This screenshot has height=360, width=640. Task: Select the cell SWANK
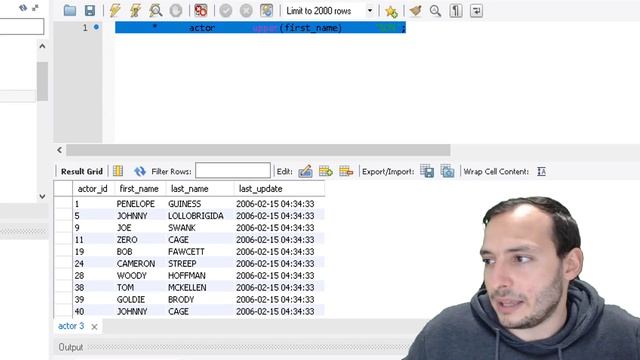(x=182, y=228)
